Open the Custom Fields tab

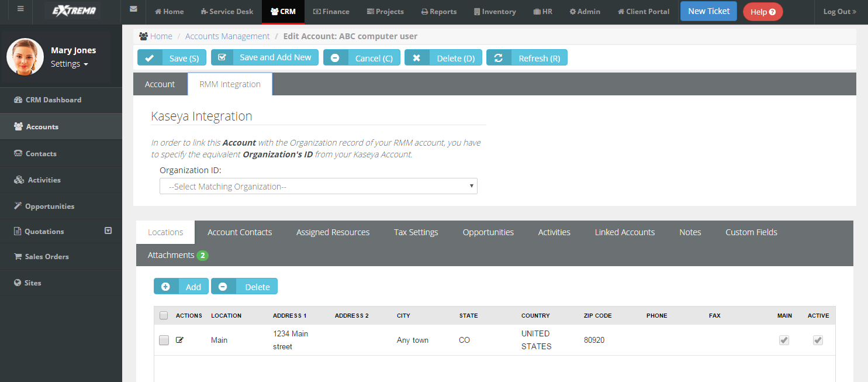pos(751,232)
